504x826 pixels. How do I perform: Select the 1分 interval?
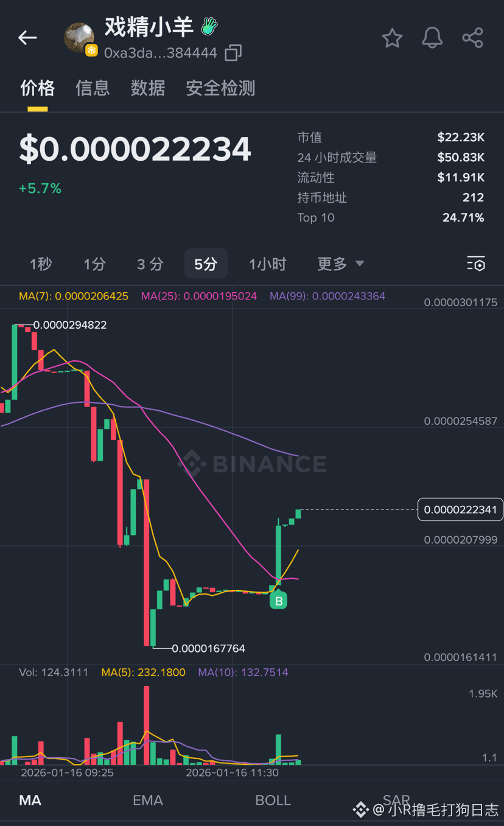click(94, 264)
